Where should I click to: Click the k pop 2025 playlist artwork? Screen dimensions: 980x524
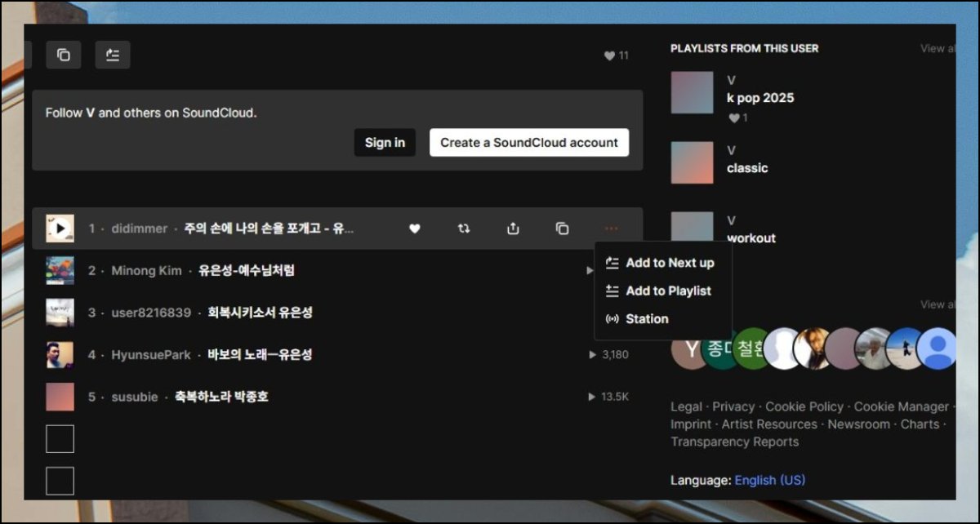pyautogui.click(x=692, y=92)
